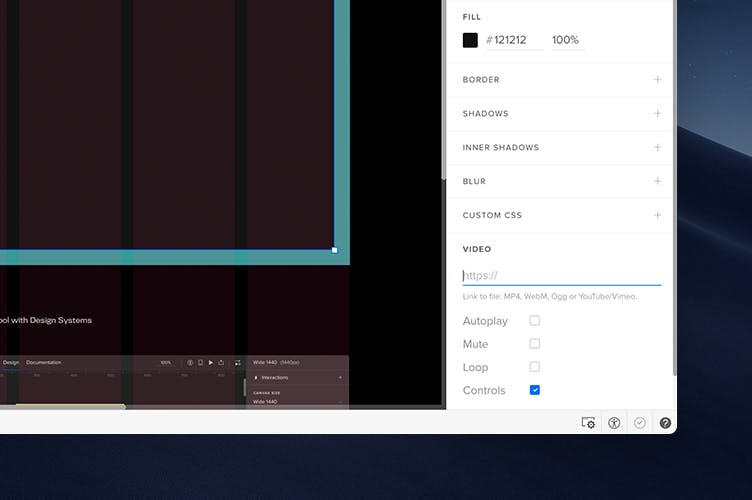This screenshot has height=500, width=752.
Task: Open the accessibility checker icon
Action: pos(614,423)
